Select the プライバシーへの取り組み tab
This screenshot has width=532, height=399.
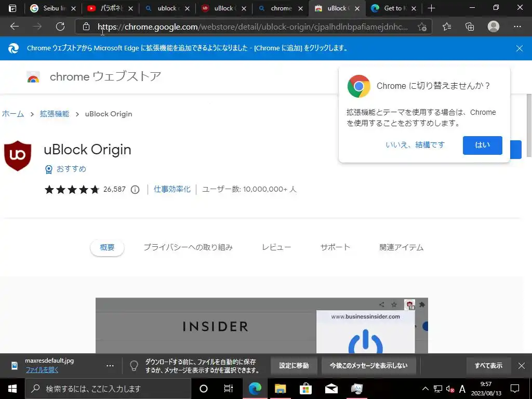(x=188, y=247)
